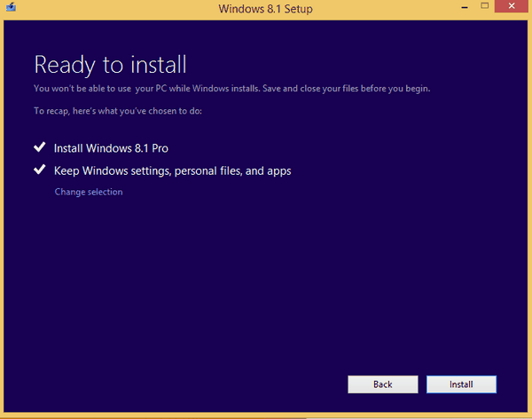Image resolution: width=532 pixels, height=419 pixels.
Task: Click the Ready to install heading
Action: (110, 65)
